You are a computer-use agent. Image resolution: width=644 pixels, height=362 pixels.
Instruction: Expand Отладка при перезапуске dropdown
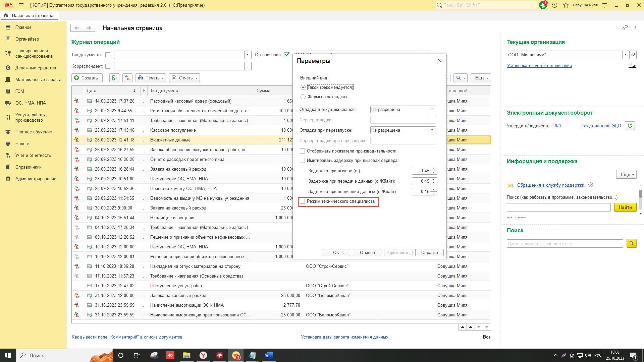point(432,130)
